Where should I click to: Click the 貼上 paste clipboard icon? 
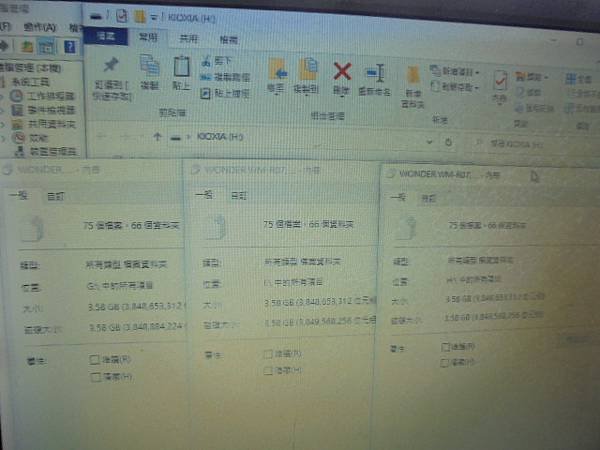point(181,67)
